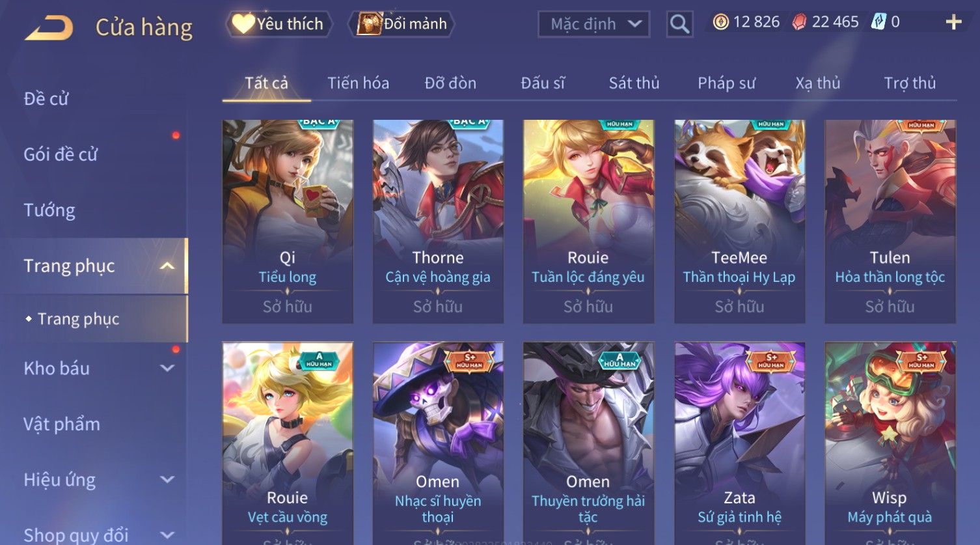Viewport: 980px width, 545px height.
Task: Open the Mặc định sort dropdown
Action: pos(593,24)
